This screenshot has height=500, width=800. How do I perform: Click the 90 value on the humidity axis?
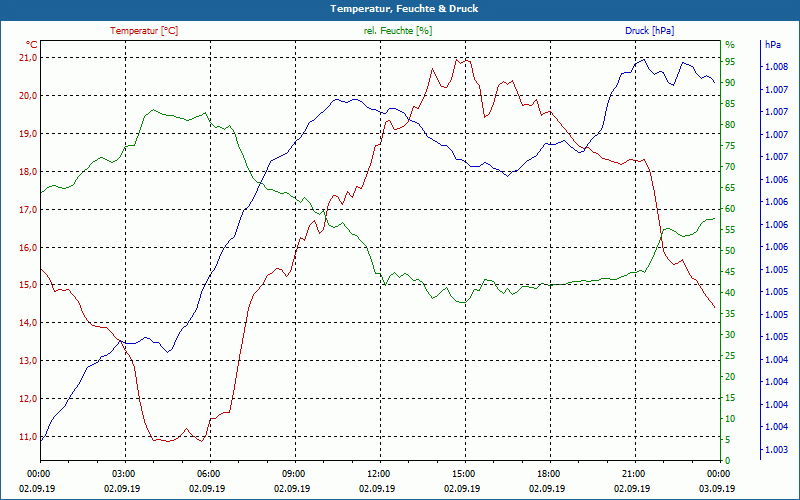[730, 83]
